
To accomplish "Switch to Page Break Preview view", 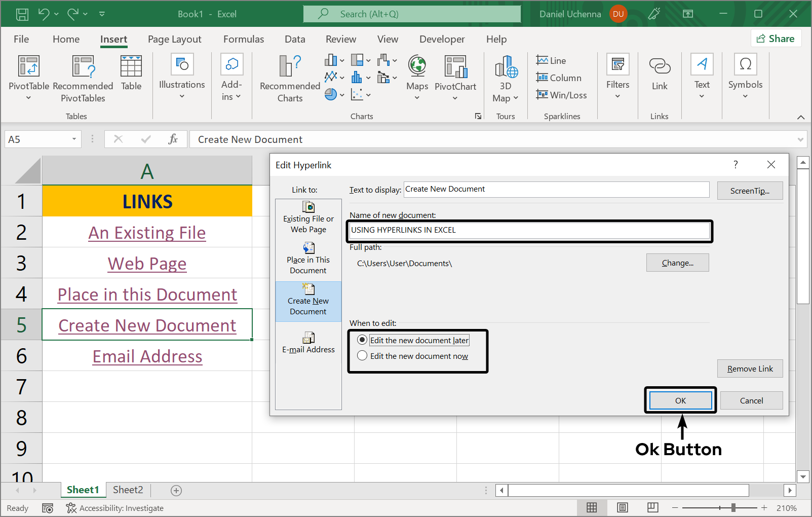I will (652, 507).
